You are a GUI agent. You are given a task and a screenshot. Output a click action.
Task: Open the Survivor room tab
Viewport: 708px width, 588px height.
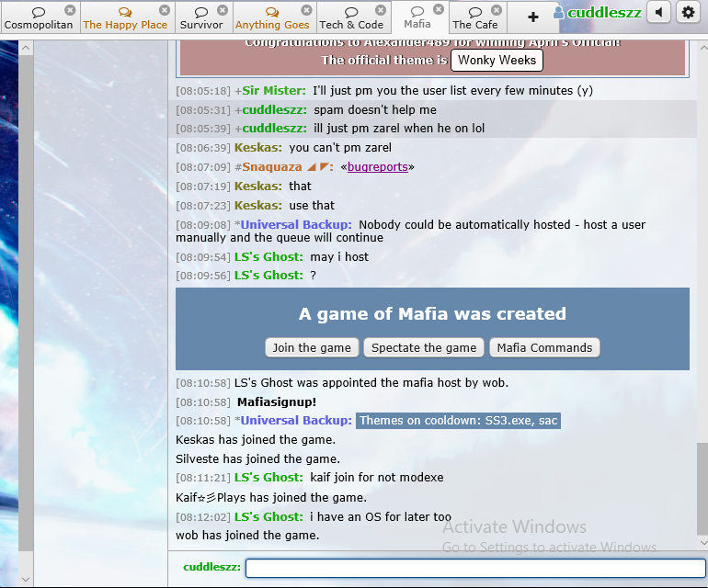[x=201, y=18]
